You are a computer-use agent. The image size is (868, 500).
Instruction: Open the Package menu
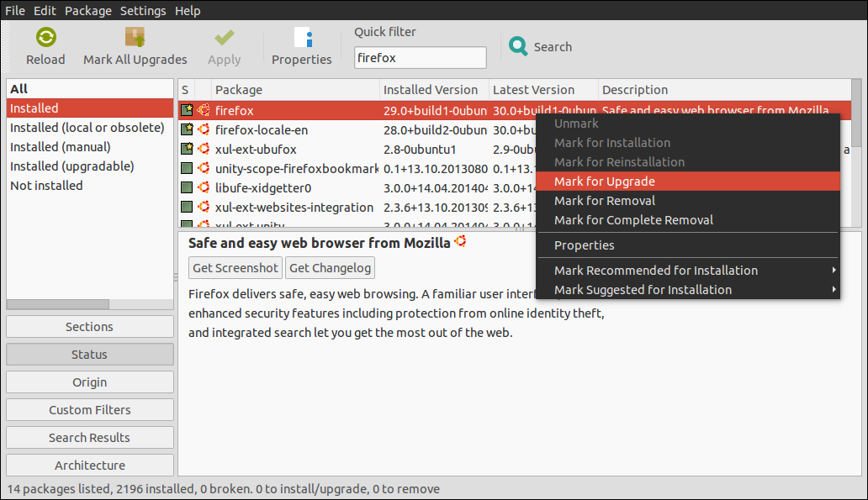click(x=88, y=11)
